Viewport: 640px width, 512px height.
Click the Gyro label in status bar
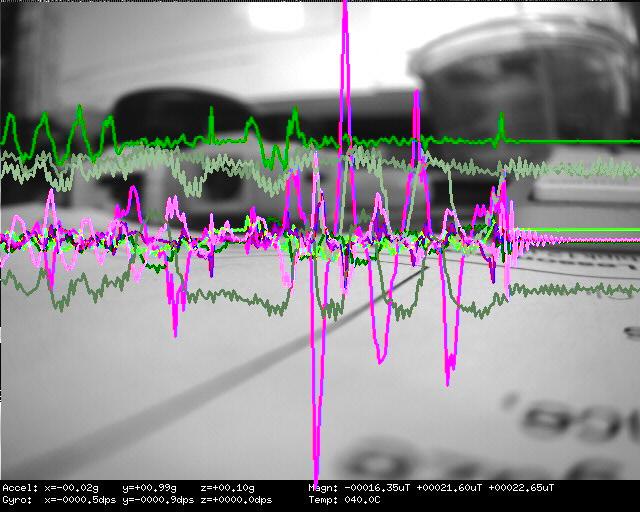tap(16, 499)
